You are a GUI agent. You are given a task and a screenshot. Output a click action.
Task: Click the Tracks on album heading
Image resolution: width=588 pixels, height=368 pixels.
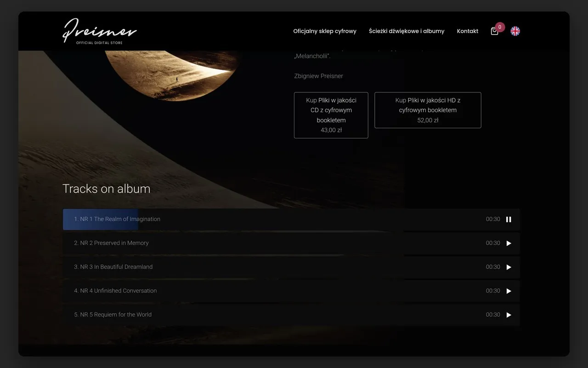[x=106, y=189]
